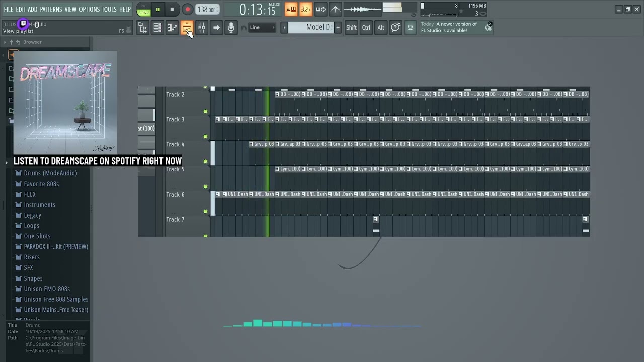The height and width of the screenshot is (362, 644).
Task: Mute Track 3 with its green light
Action: [x=205, y=136]
